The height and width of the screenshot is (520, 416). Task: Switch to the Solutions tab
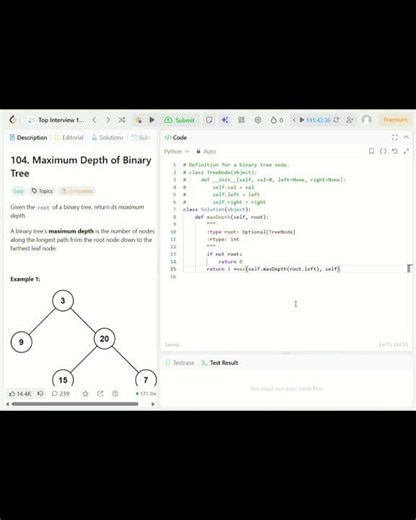(x=107, y=137)
